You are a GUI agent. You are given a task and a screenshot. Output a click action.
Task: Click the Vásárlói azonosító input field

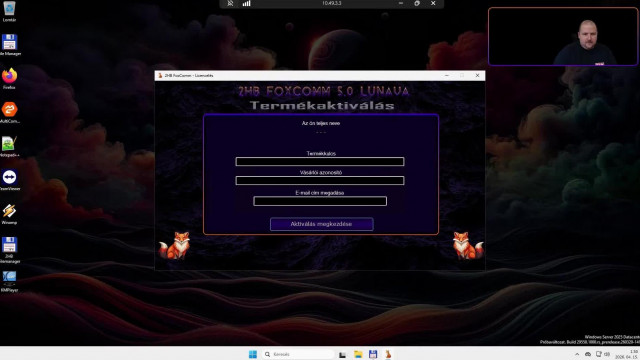320,180
